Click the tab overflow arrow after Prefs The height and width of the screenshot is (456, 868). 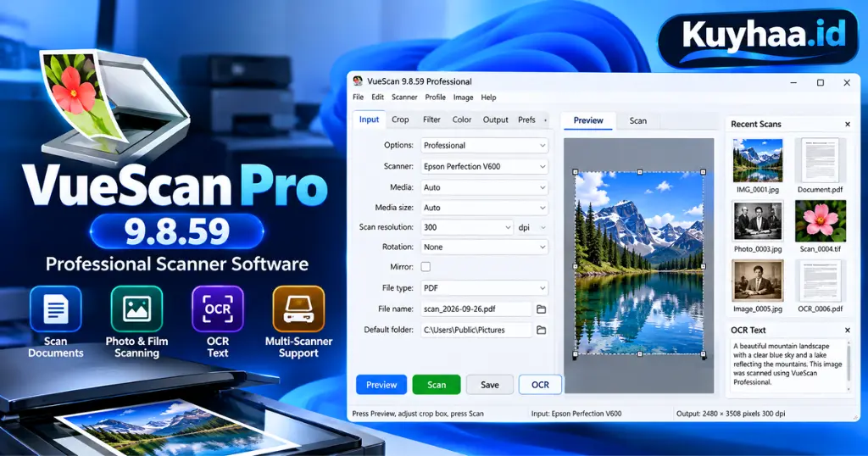tap(545, 120)
